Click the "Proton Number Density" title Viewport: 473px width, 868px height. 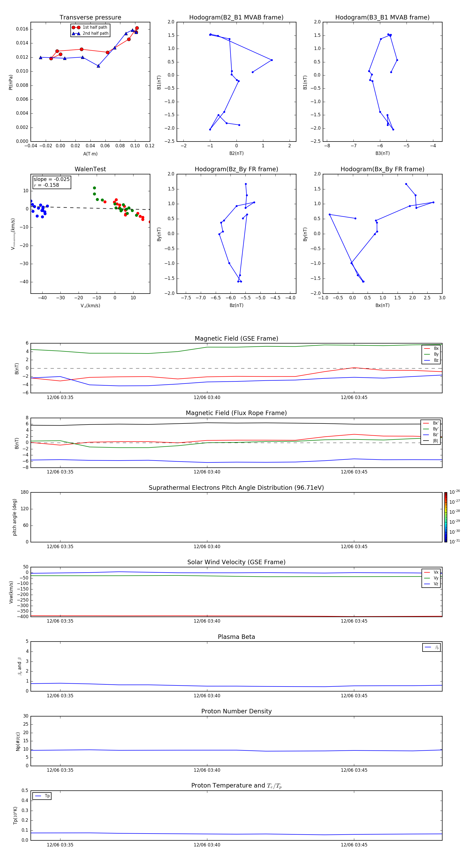pyautogui.click(x=236, y=711)
